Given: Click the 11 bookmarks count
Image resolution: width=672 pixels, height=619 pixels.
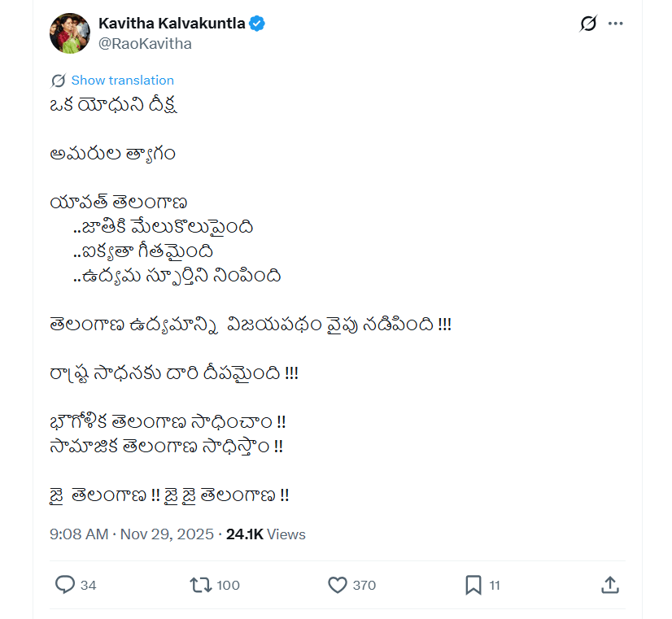Looking at the screenshot, I should pos(496,585).
